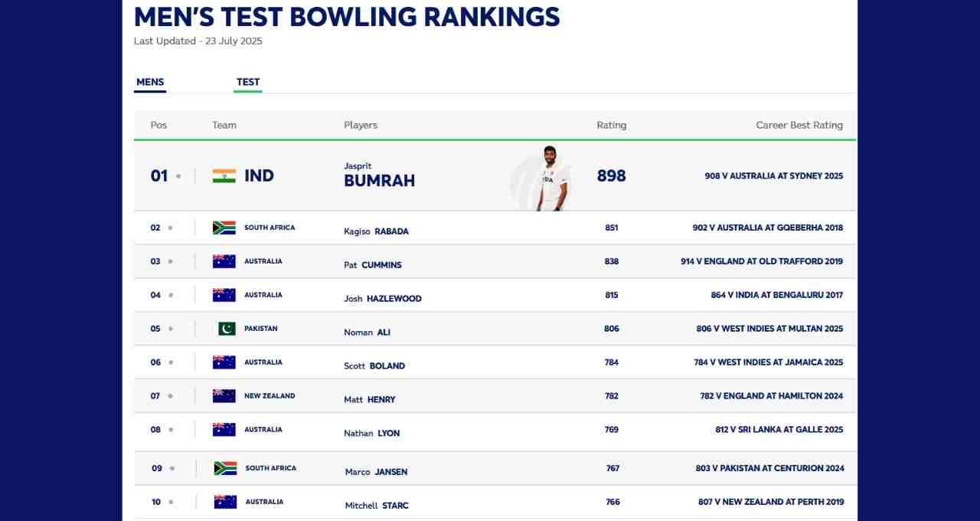Click the Australia flag next to Pat Cummins
Viewport: 980px width, 521px height.
tap(224, 261)
